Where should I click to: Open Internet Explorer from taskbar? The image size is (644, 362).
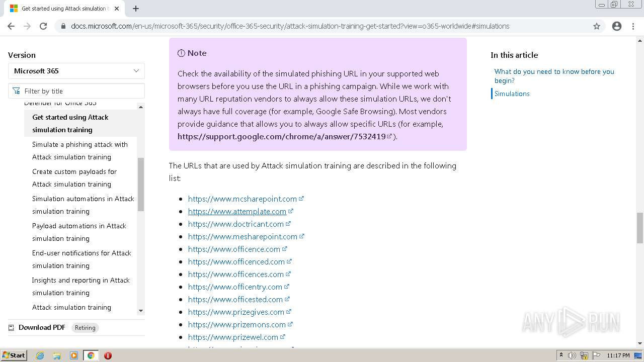40,355
